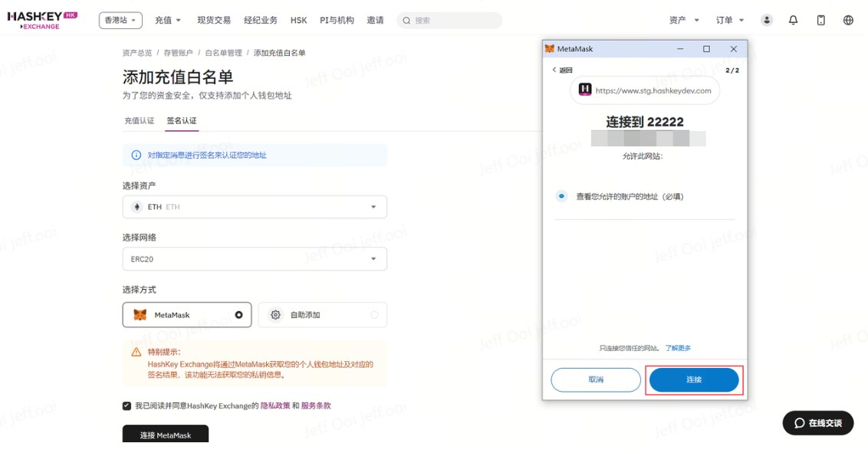Open the 选择网络 ERC20 dropdown
This screenshot has width=868, height=453.
255,259
